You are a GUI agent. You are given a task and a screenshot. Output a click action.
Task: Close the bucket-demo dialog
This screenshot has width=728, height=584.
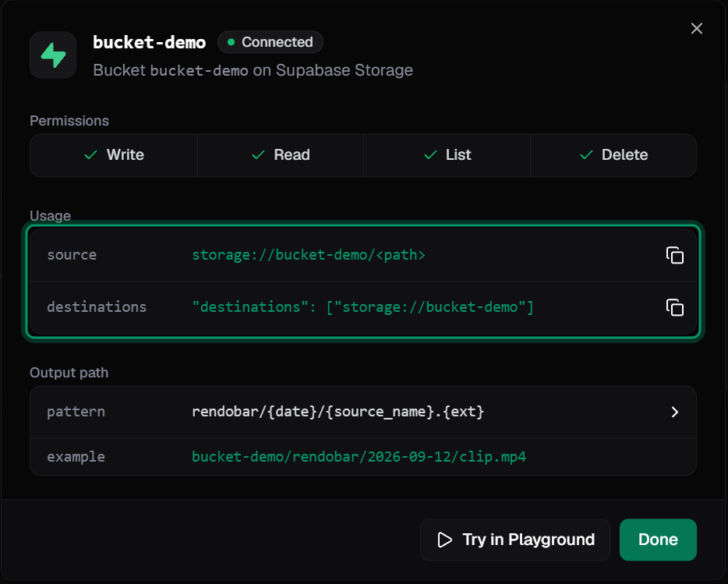696,28
